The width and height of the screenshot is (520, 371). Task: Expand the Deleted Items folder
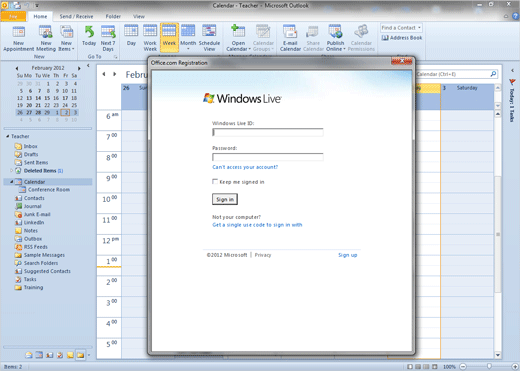point(11,171)
